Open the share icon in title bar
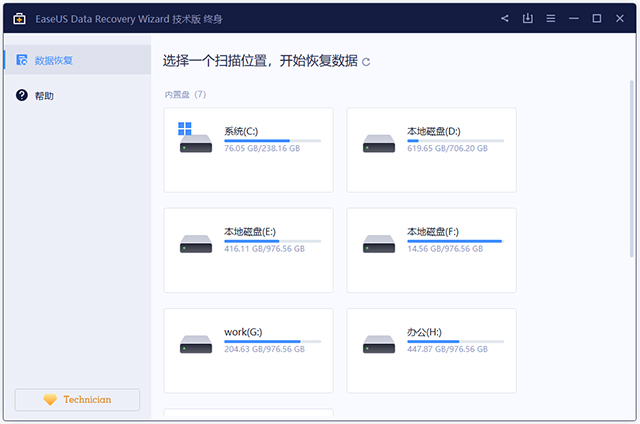Screen dimensions: 640x424 (x=505, y=18)
